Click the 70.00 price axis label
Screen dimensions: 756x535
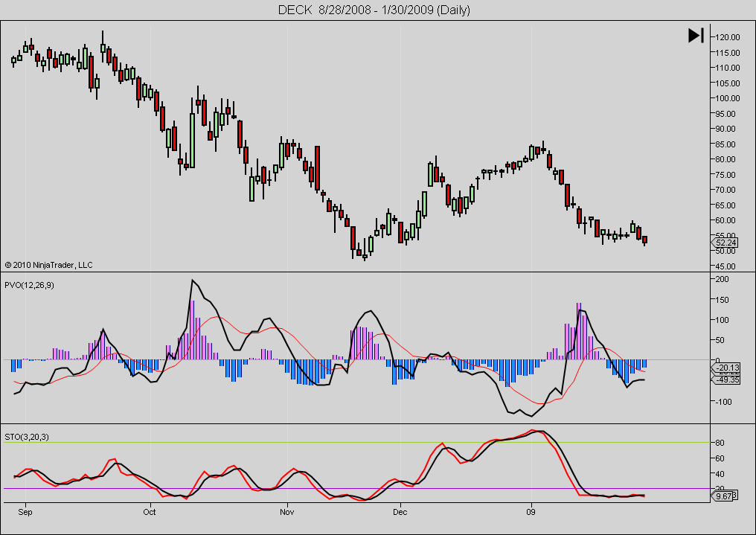click(x=725, y=190)
